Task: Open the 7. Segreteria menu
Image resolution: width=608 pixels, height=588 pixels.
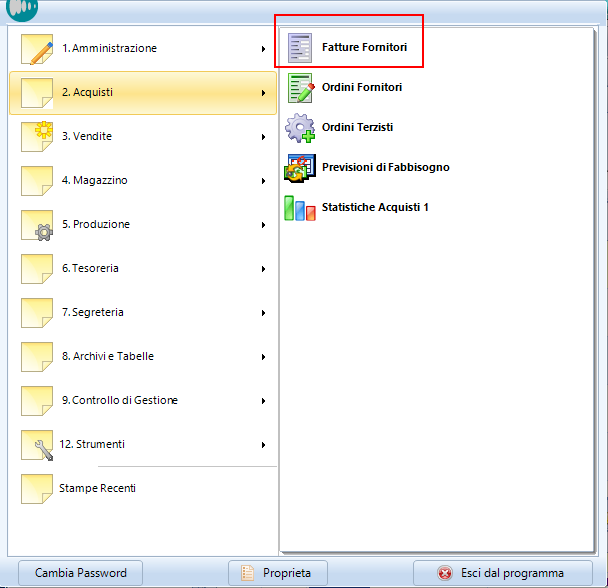Action: 93,312
